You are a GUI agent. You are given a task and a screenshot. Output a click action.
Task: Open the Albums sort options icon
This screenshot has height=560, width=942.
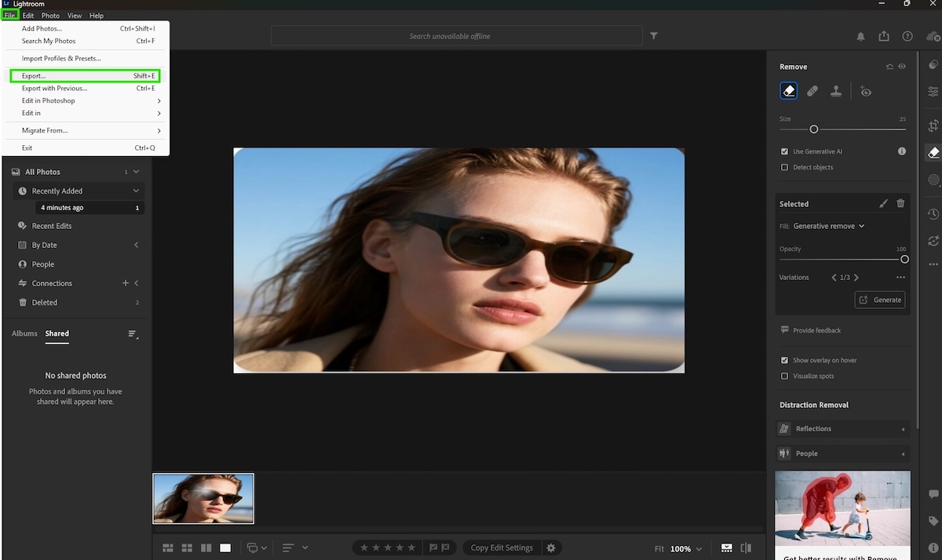(133, 334)
